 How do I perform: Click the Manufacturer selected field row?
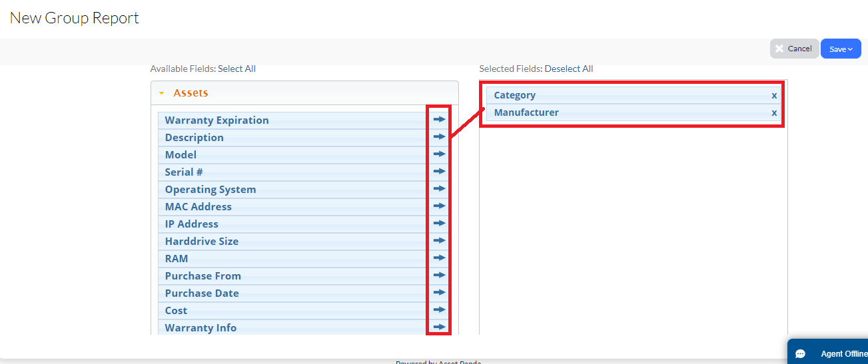coord(634,112)
